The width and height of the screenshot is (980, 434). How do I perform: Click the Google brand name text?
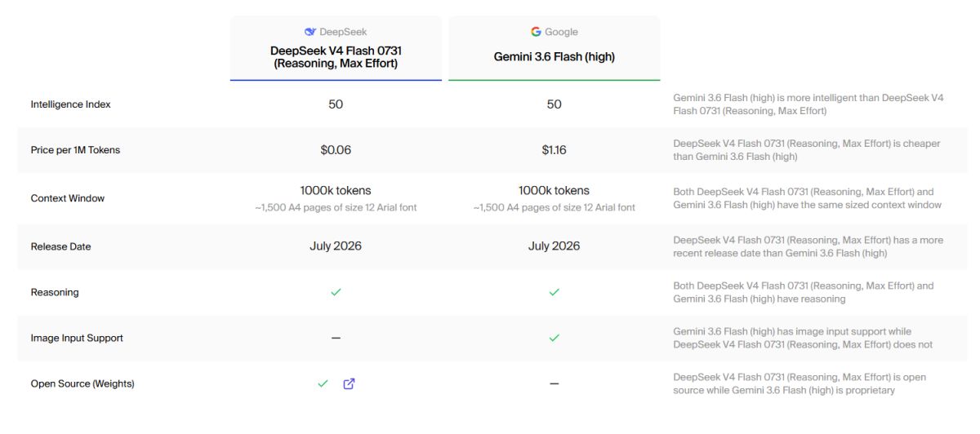(x=561, y=32)
